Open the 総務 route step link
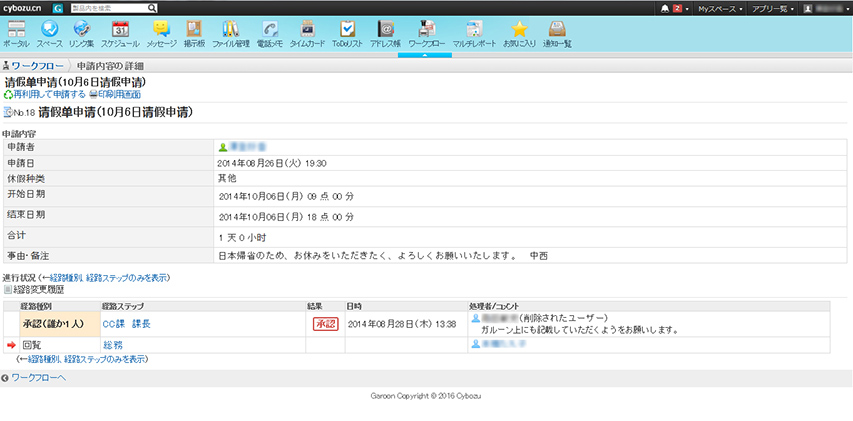The image size is (853, 421). click(x=111, y=344)
